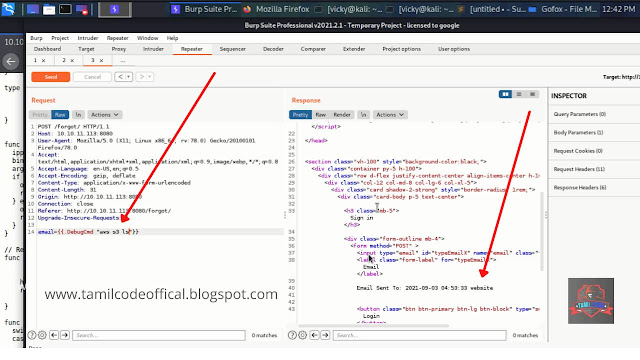Toggle Pretty view in Request panel
The width and height of the screenshot is (640, 360).
(x=40, y=115)
